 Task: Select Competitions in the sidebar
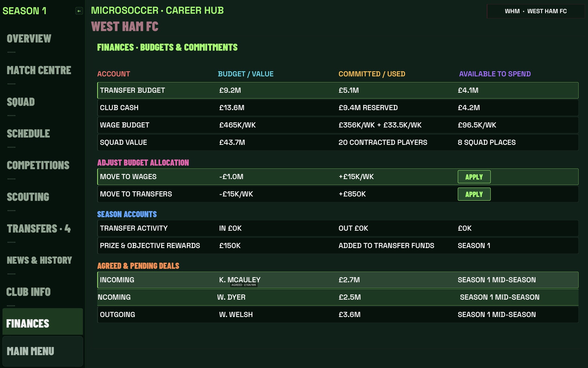pos(38,166)
